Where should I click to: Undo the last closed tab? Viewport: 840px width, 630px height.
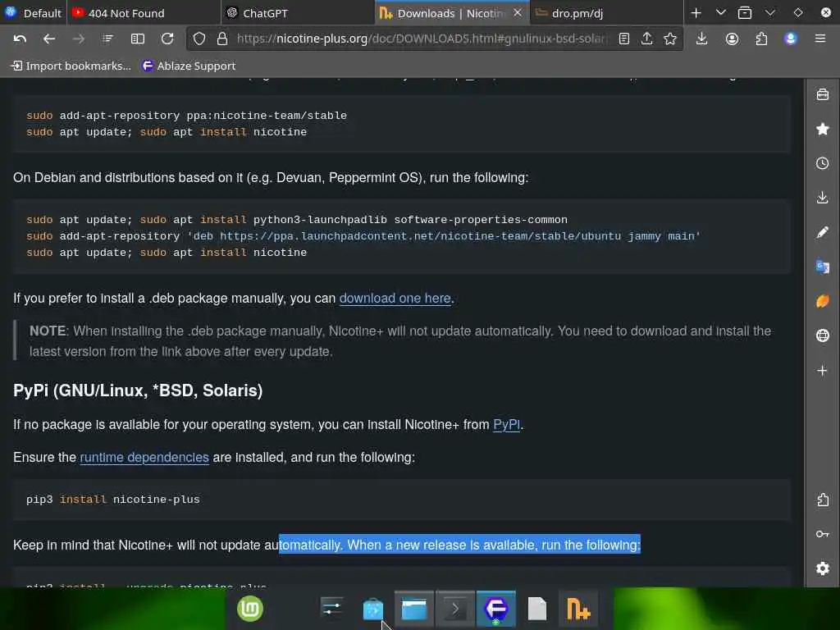coord(20,39)
